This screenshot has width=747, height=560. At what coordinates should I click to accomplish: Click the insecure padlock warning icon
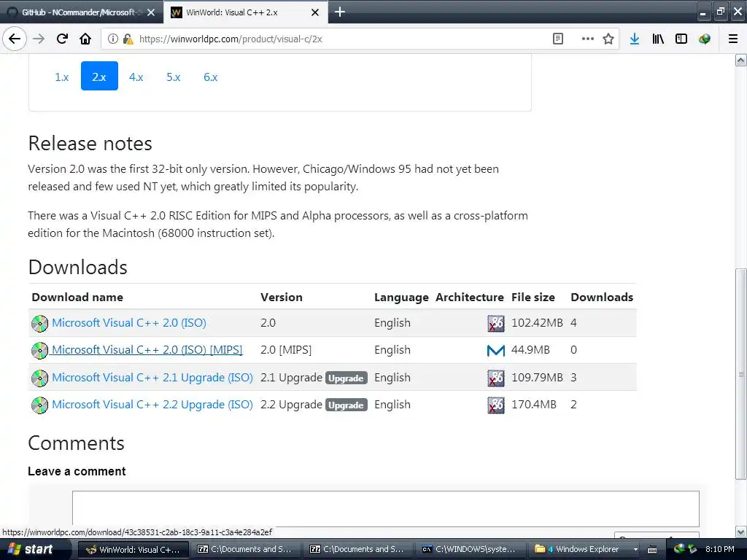[128, 39]
